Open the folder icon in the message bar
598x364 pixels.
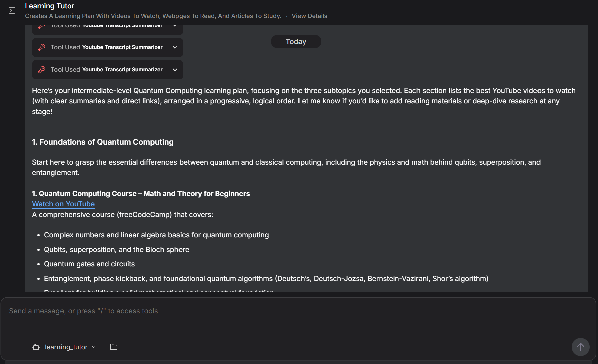coord(114,347)
